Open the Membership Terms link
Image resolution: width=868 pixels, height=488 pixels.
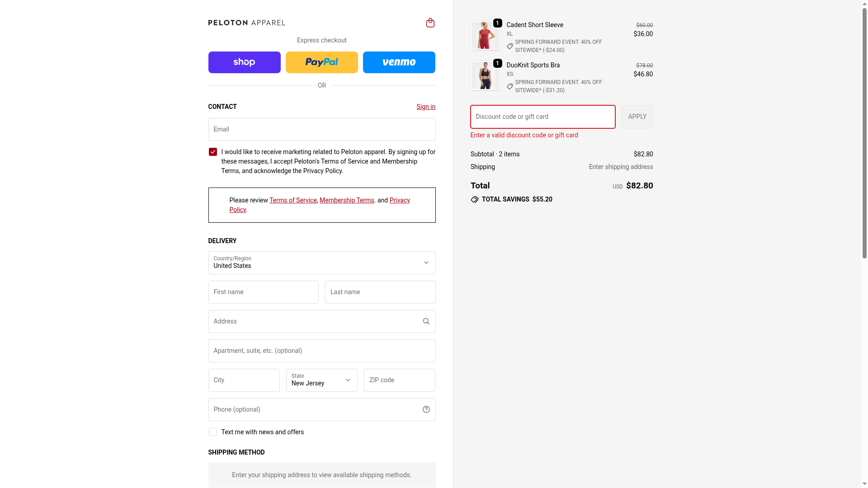pyautogui.click(x=347, y=200)
